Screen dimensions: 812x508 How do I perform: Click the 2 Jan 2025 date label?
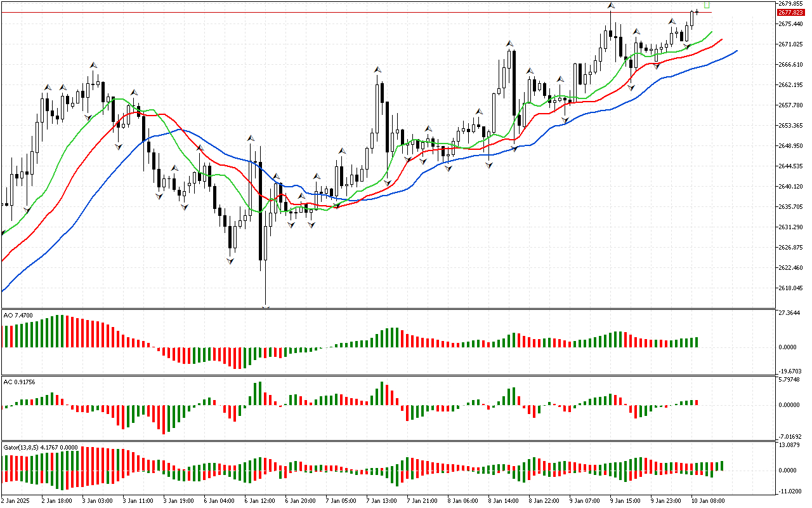click(16, 500)
